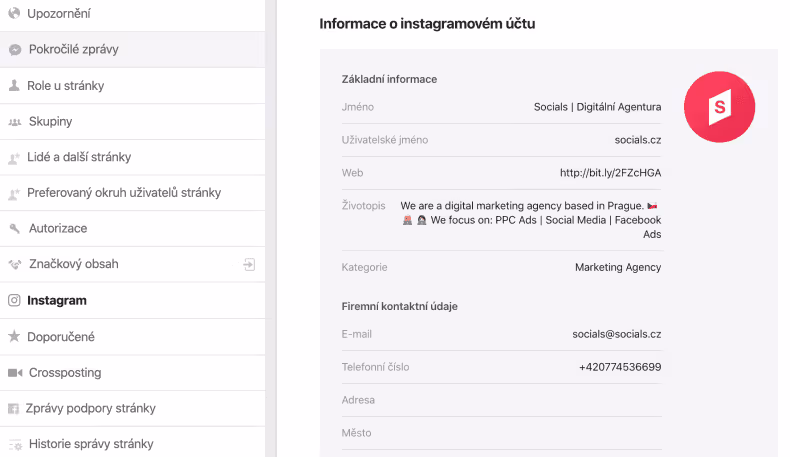The image size is (790, 457).
Task: Go to Role u stránky
Action: (133, 86)
